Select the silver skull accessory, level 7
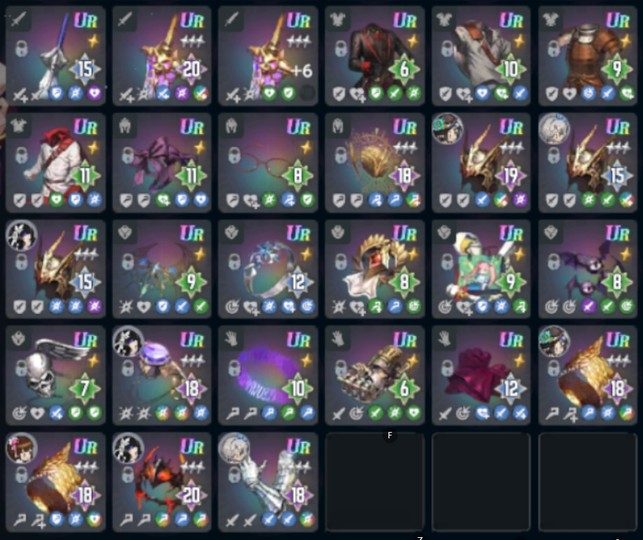The width and height of the screenshot is (643, 540). point(55,375)
